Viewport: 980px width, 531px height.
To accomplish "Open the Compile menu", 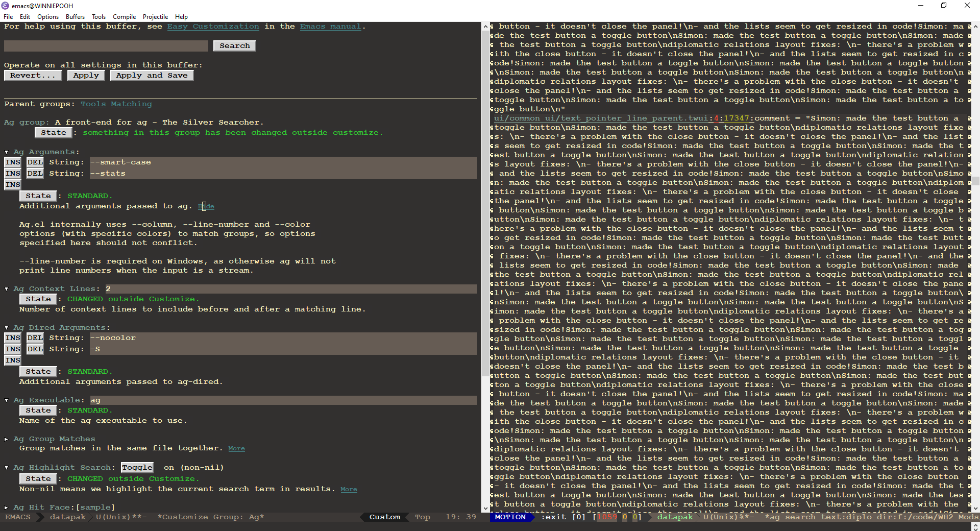I will [x=124, y=17].
